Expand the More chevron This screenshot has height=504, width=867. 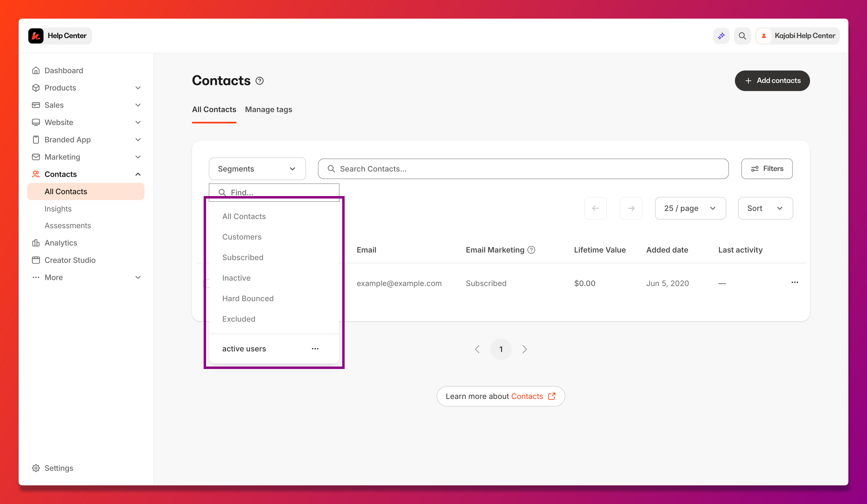click(x=138, y=277)
